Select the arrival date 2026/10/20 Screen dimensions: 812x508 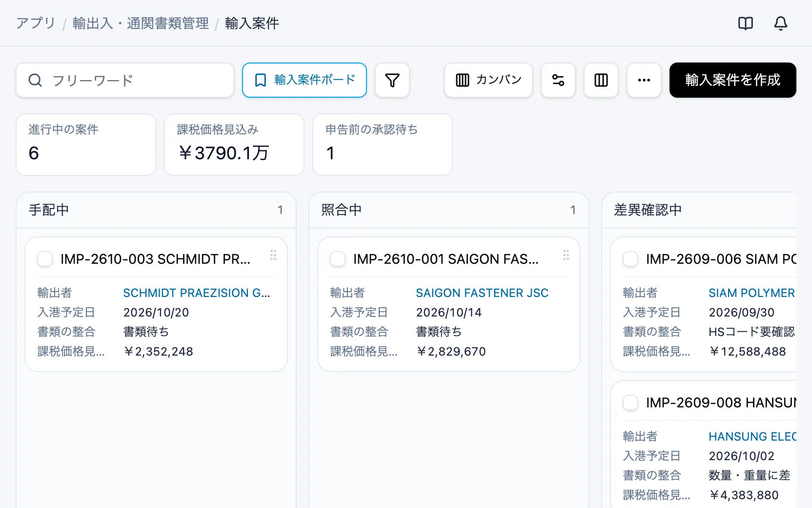click(156, 312)
